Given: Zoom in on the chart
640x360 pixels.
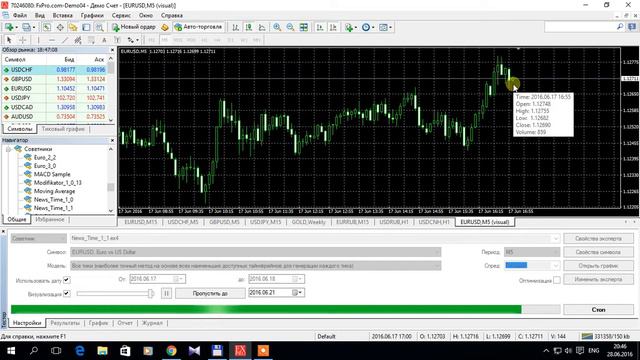Looking at the screenshot, I should tap(277, 27).
